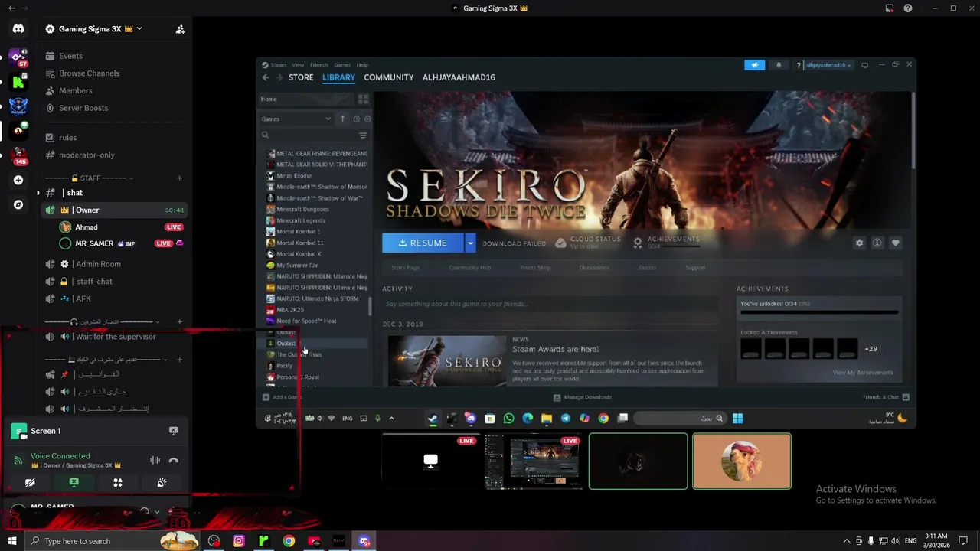Expand hidden tray icons on streamed taskbar
The height and width of the screenshot is (551, 980).
(391, 419)
